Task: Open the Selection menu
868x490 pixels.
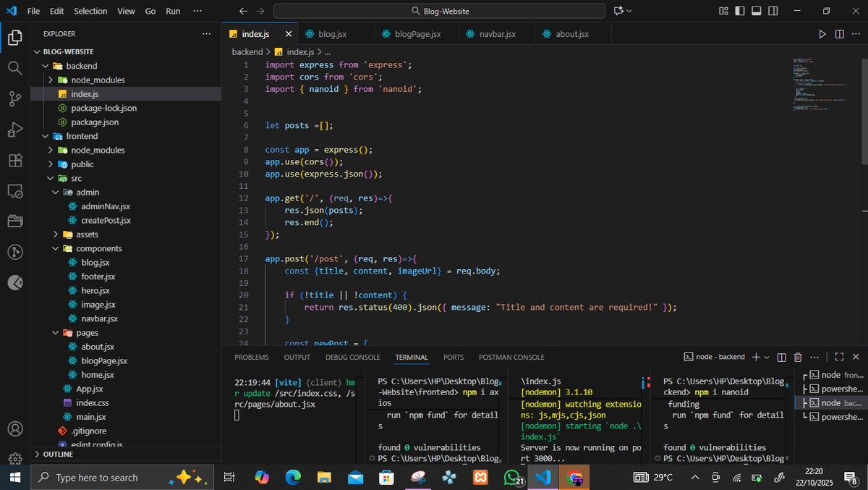Action: tap(90, 11)
